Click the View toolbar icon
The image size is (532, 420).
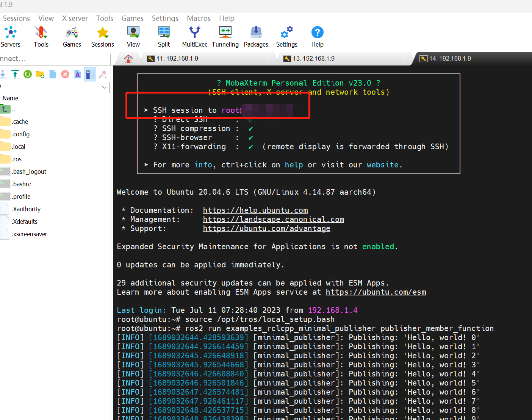coord(133,37)
